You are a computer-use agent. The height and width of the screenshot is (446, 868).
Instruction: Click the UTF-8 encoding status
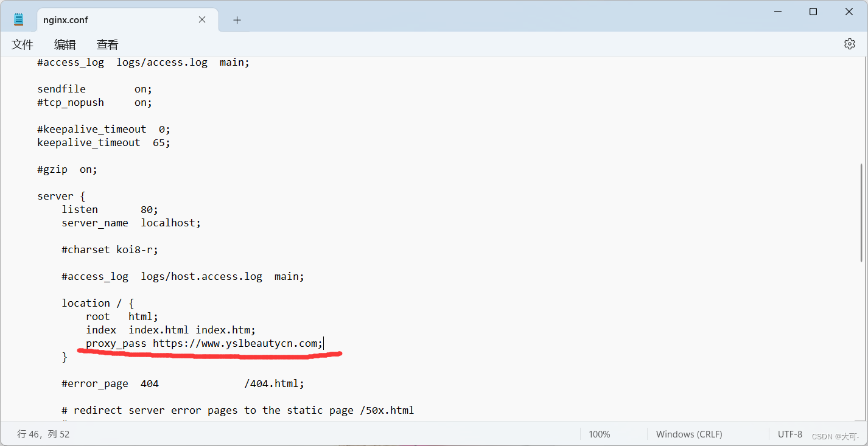point(790,434)
